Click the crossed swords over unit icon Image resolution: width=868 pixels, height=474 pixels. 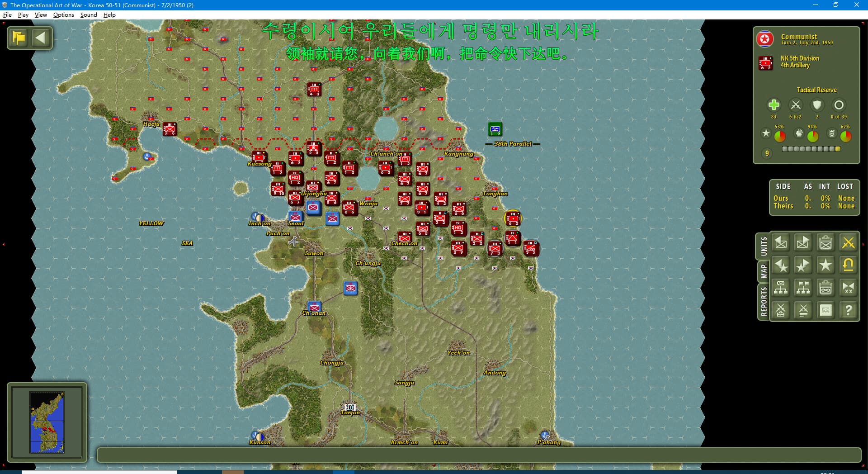click(781, 310)
